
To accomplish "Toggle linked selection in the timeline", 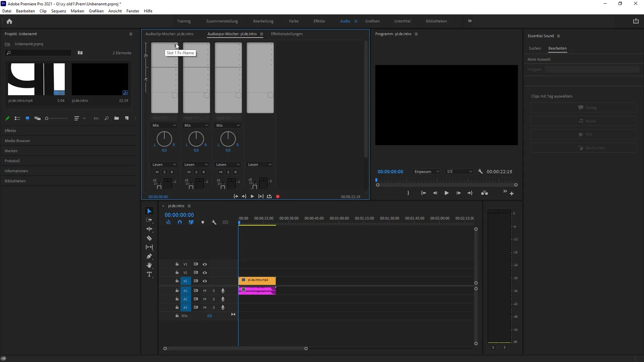I will (x=191, y=222).
